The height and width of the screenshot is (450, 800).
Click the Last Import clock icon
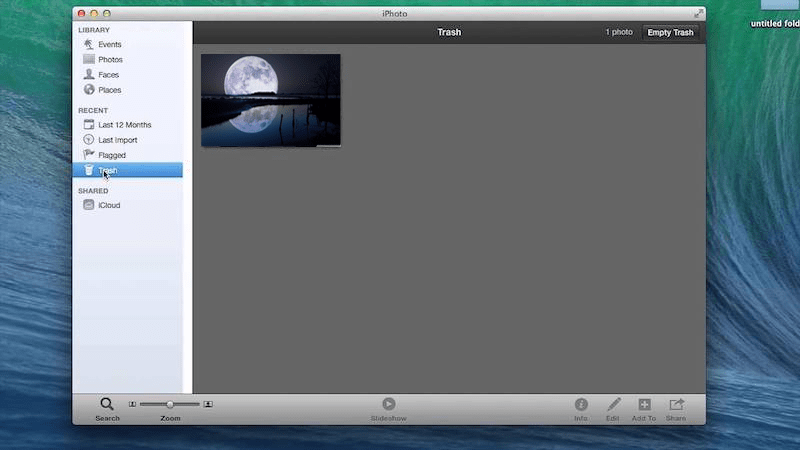point(88,139)
